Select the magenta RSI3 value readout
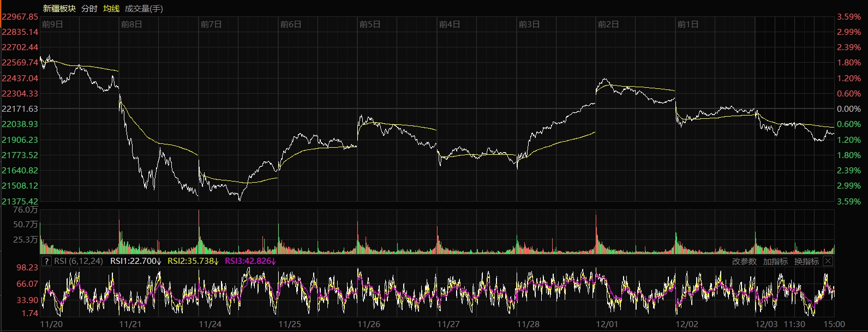 coord(250,261)
